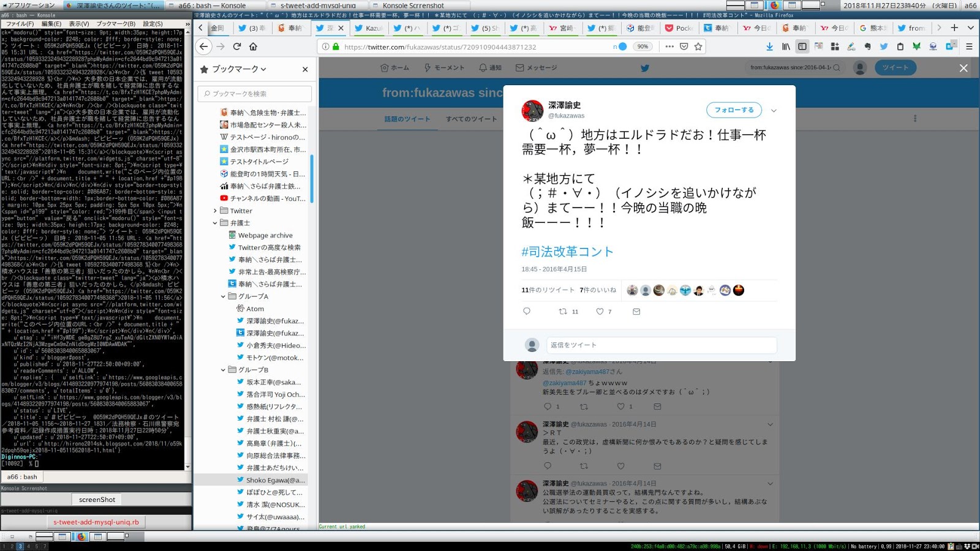Open a new tab with the plus button
Screen dimensions: 980x551
tap(954, 28)
